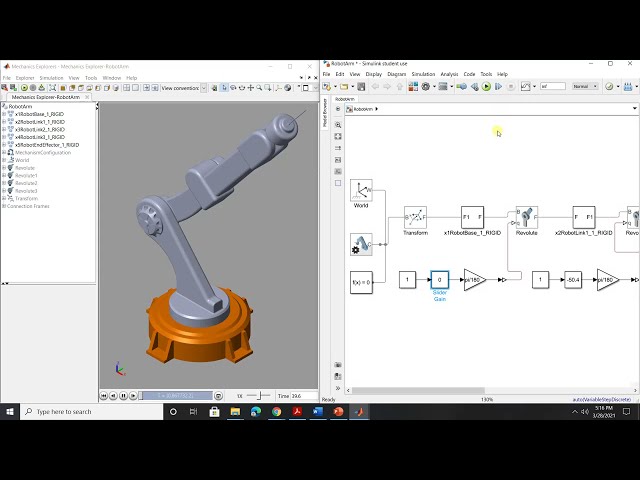
Task: Click the green Run icon in Mechanics Explorer
Action: (x=24, y=88)
